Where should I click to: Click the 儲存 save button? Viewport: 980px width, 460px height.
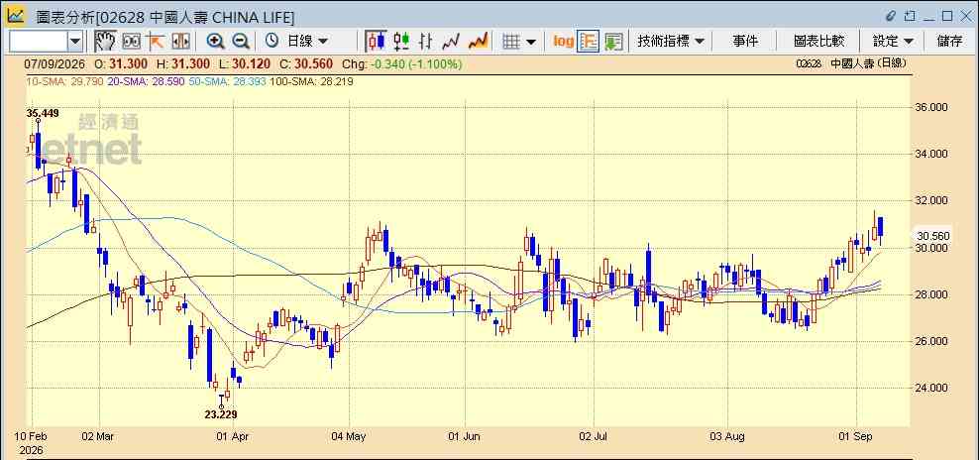pos(949,42)
